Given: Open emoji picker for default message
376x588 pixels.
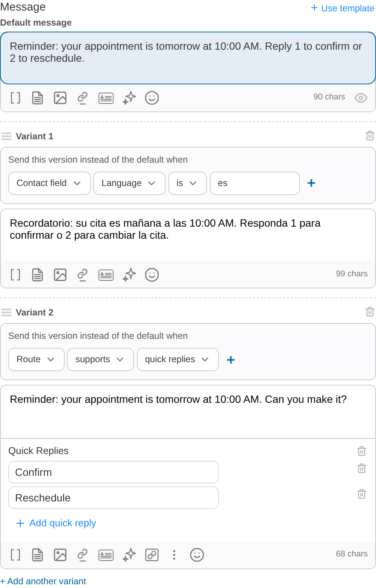Looking at the screenshot, I should (x=152, y=98).
